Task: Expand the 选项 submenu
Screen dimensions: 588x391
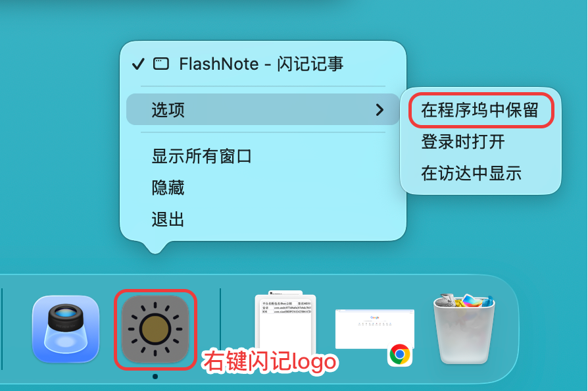Action: pos(262,109)
